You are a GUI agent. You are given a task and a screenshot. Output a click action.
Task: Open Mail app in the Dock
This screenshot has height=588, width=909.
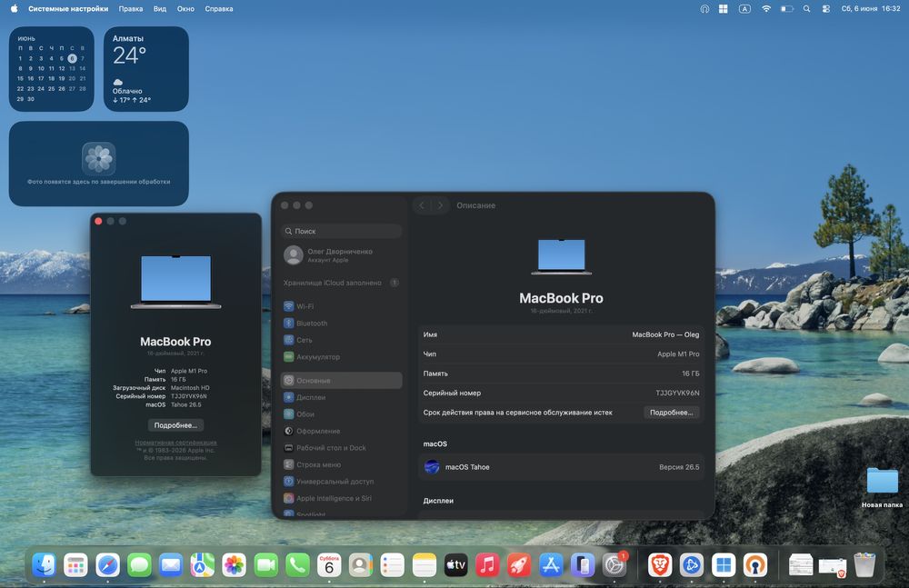[x=171, y=564]
